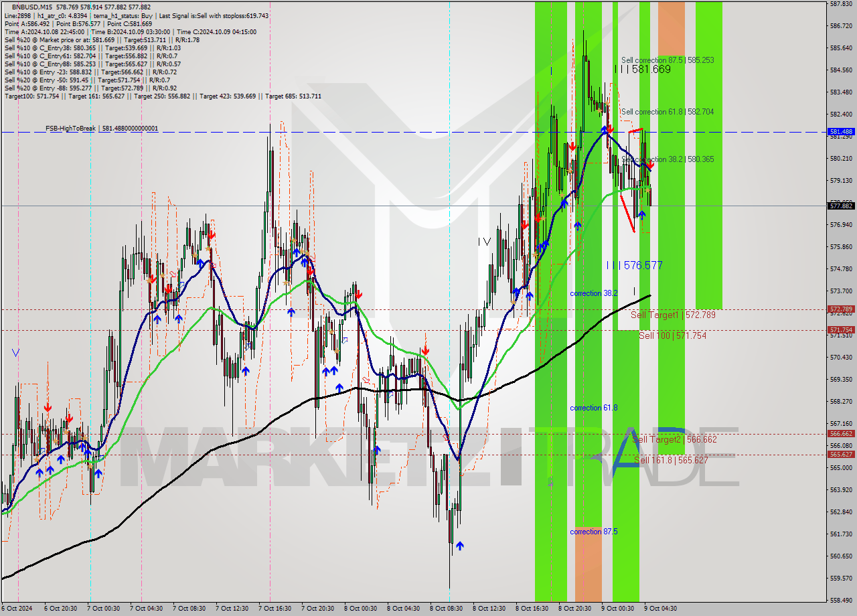Click the red 565.627 price axis tag

click(x=841, y=454)
